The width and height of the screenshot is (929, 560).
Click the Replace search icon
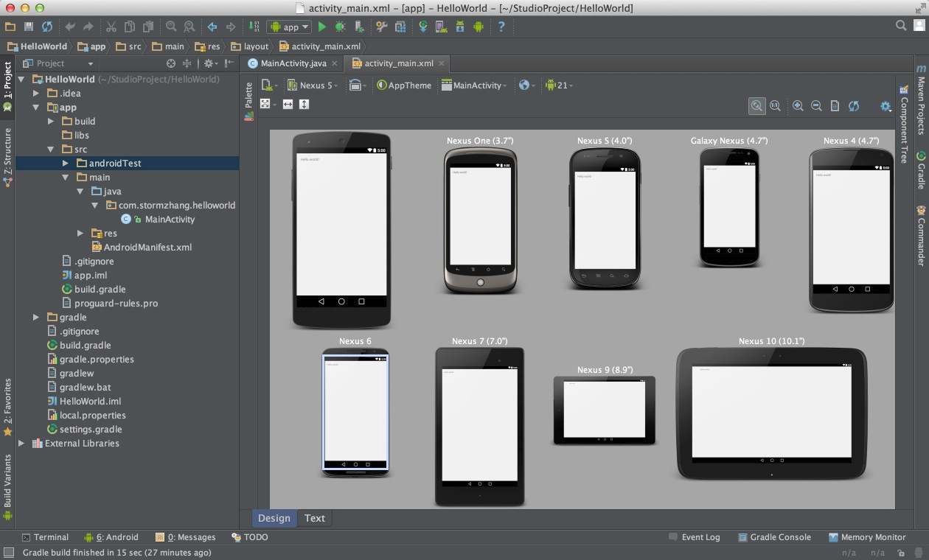(189, 27)
